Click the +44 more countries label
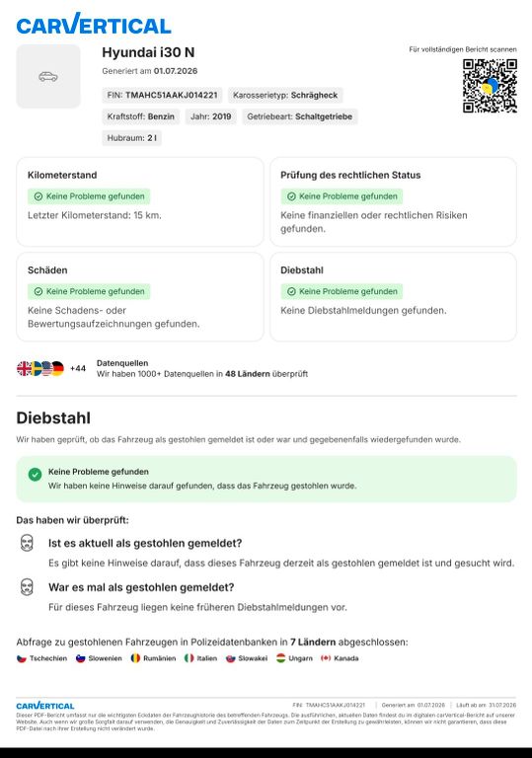The width and height of the screenshot is (532, 758). point(78,368)
